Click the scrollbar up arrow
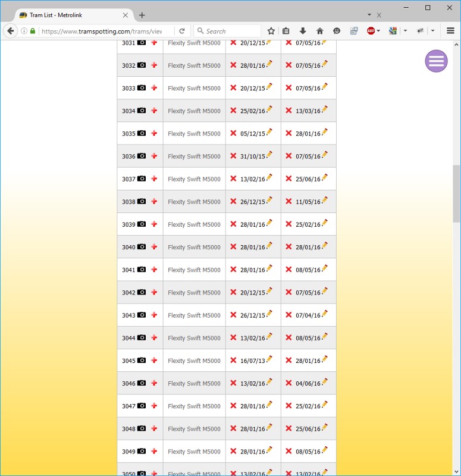The width and height of the screenshot is (461, 476). point(456,44)
